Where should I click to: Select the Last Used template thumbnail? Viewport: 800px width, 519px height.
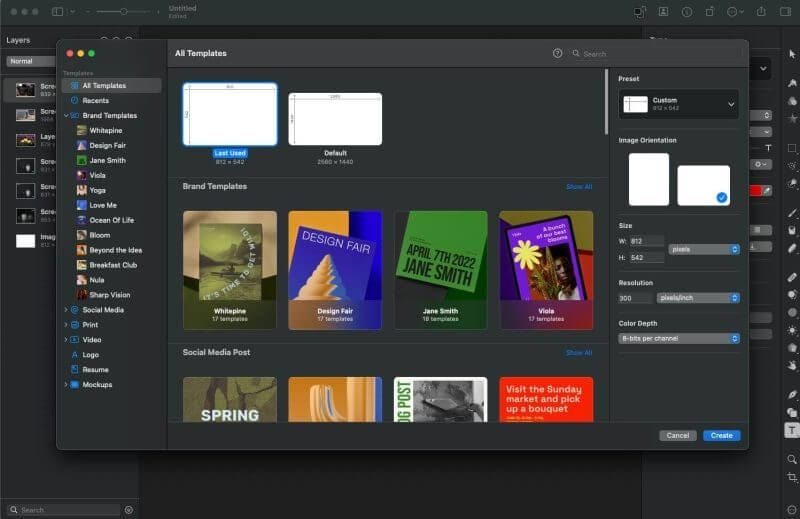[230, 114]
